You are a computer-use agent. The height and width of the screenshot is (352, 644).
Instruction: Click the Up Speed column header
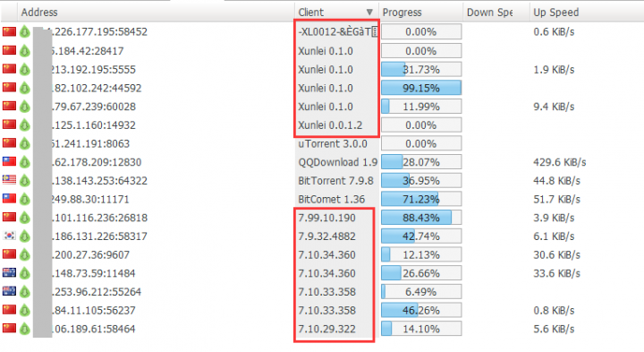[556, 13]
